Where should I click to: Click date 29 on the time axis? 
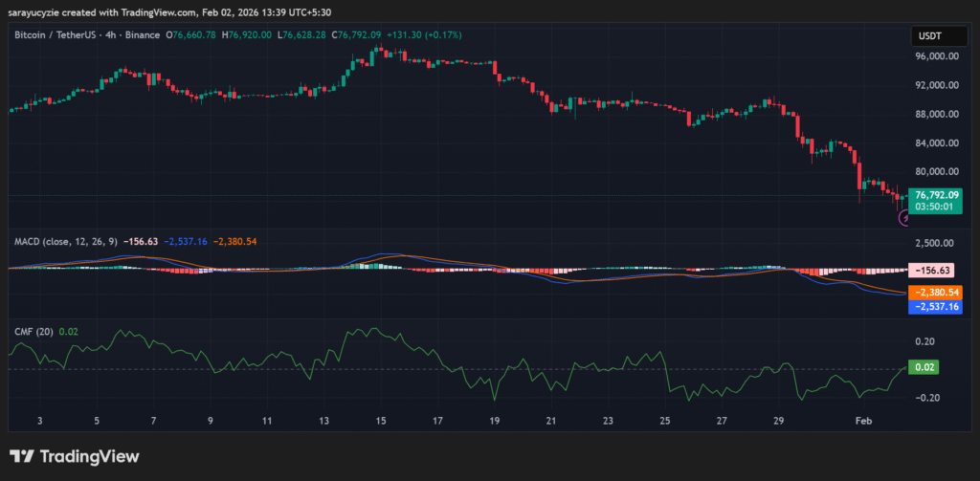[779, 421]
